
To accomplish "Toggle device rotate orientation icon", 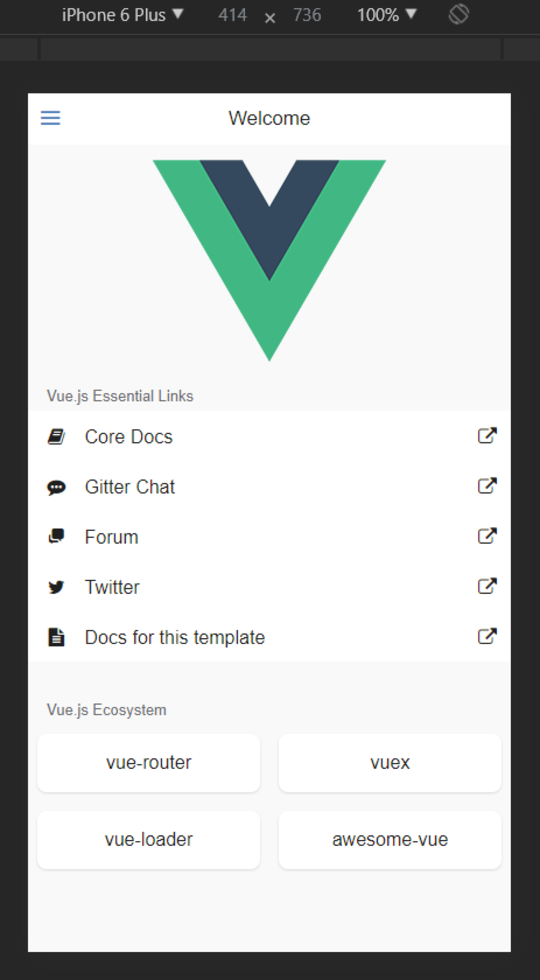I will click(459, 15).
